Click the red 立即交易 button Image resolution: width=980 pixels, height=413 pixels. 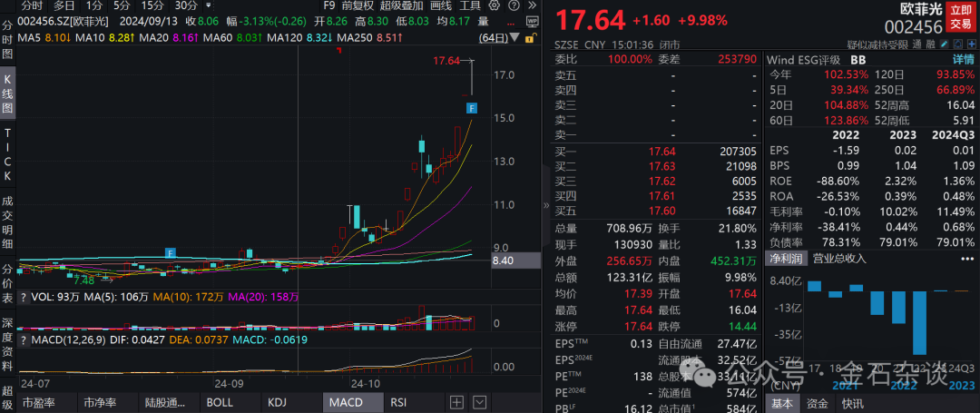tap(961, 15)
